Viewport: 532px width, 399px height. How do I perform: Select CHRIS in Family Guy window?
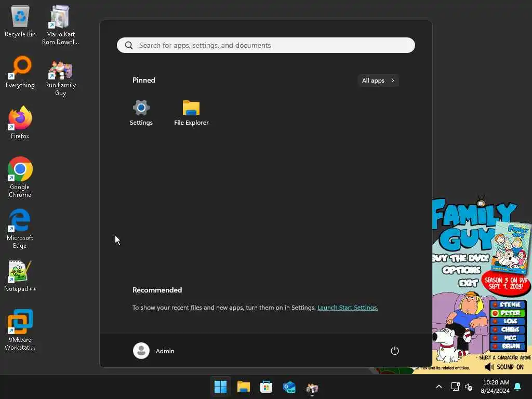[x=507, y=329]
